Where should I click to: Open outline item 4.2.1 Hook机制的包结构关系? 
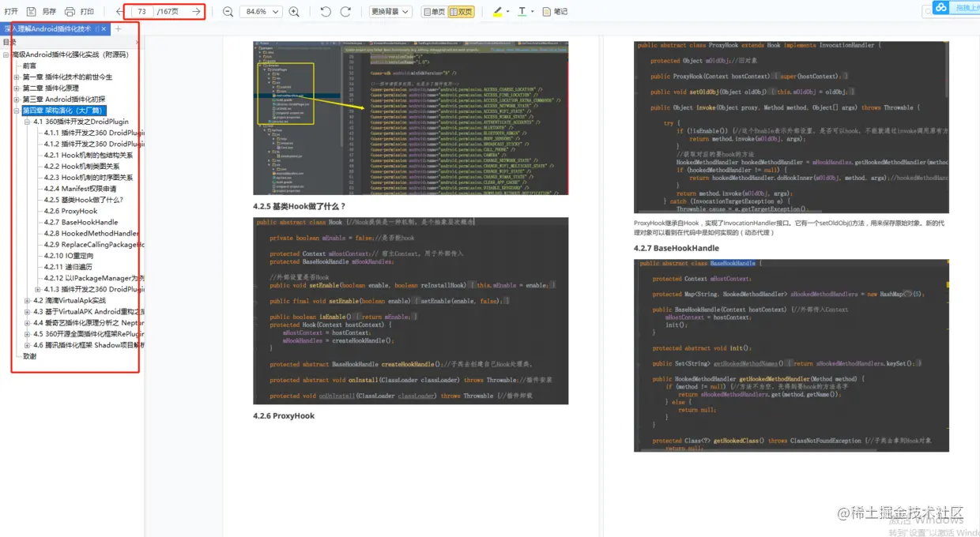tap(89, 156)
